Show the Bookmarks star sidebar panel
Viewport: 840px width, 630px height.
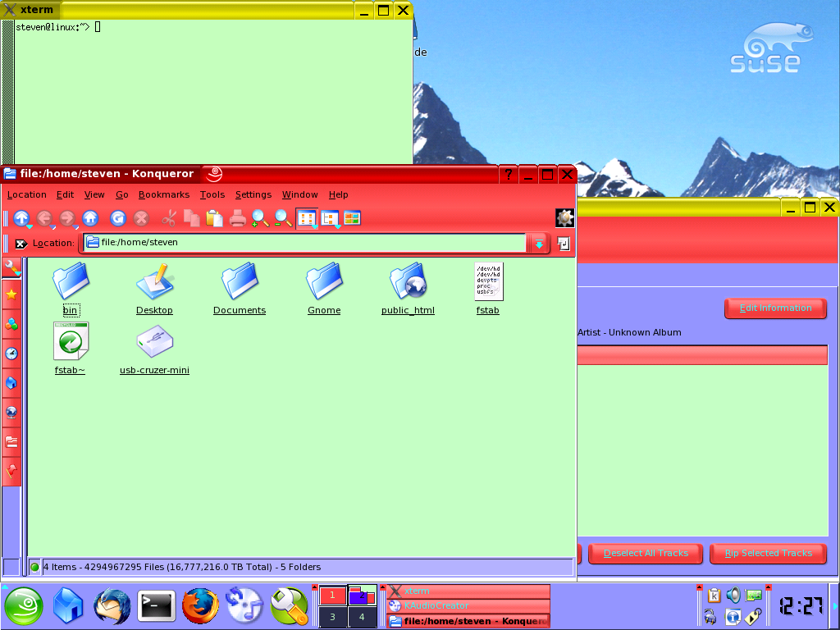[x=11, y=294]
